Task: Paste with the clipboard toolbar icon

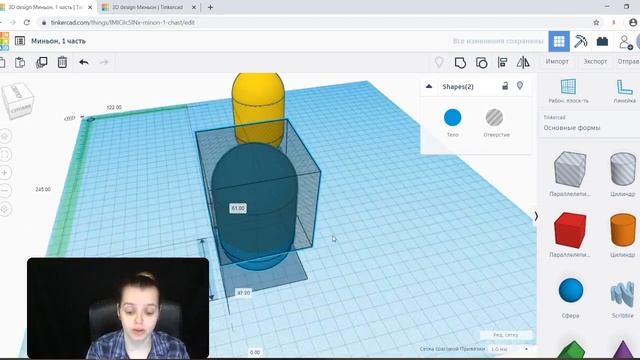Action: coord(20,62)
